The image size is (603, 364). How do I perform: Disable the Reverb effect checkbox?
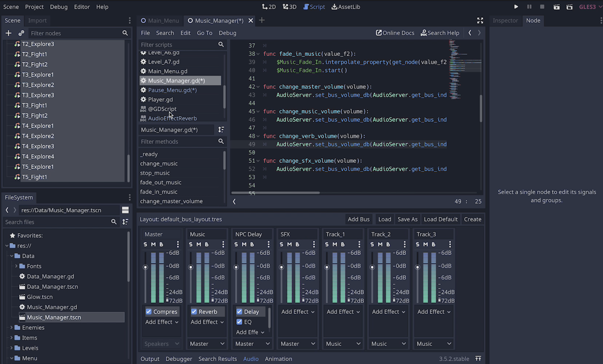tap(194, 311)
